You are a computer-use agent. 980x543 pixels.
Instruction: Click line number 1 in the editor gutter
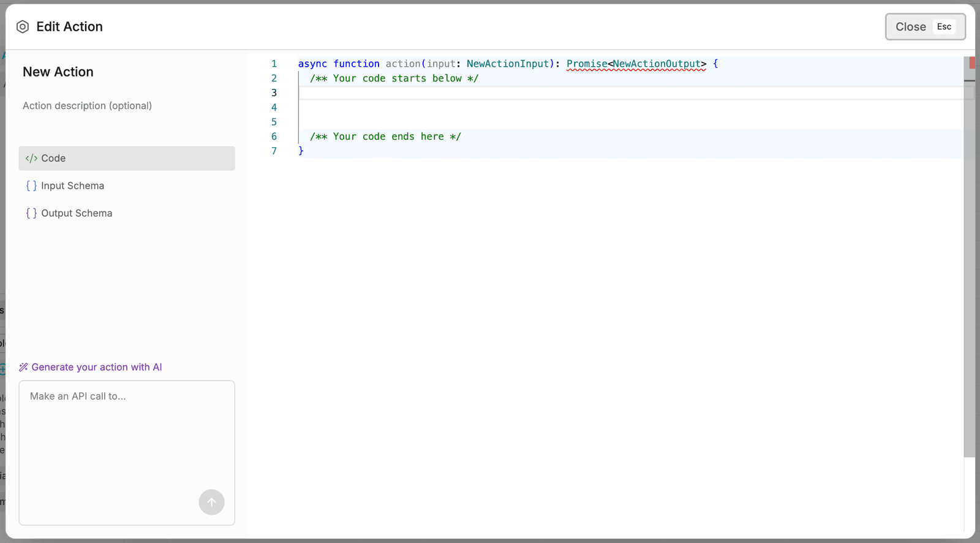click(x=274, y=64)
